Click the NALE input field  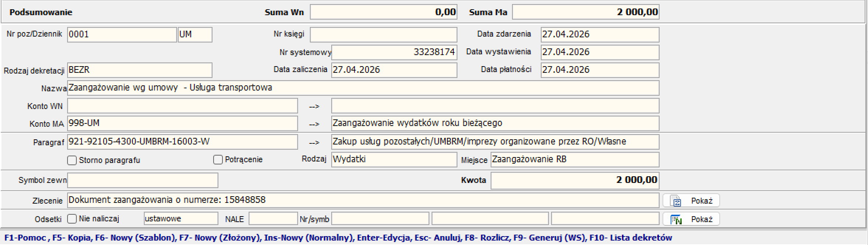point(273,219)
